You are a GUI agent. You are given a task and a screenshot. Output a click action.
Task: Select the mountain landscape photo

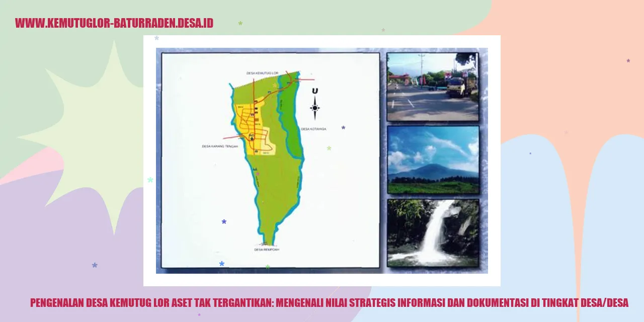433,160
